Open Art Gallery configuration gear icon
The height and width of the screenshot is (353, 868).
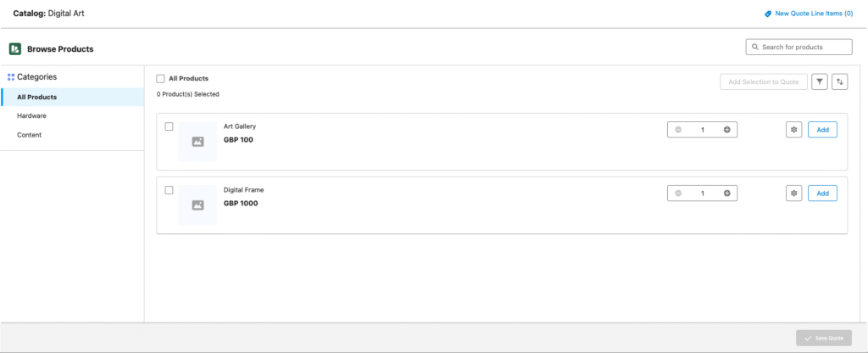[x=794, y=130]
